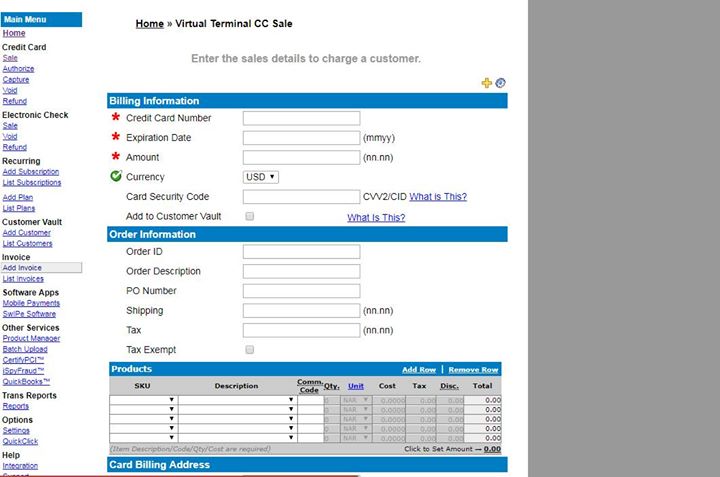Toggle Add to Customer Vault checkbox

point(249,216)
